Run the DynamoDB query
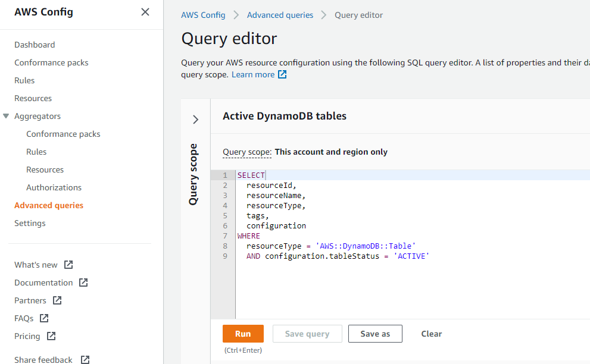The width and height of the screenshot is (590, 364). click(x=243, y=334)
